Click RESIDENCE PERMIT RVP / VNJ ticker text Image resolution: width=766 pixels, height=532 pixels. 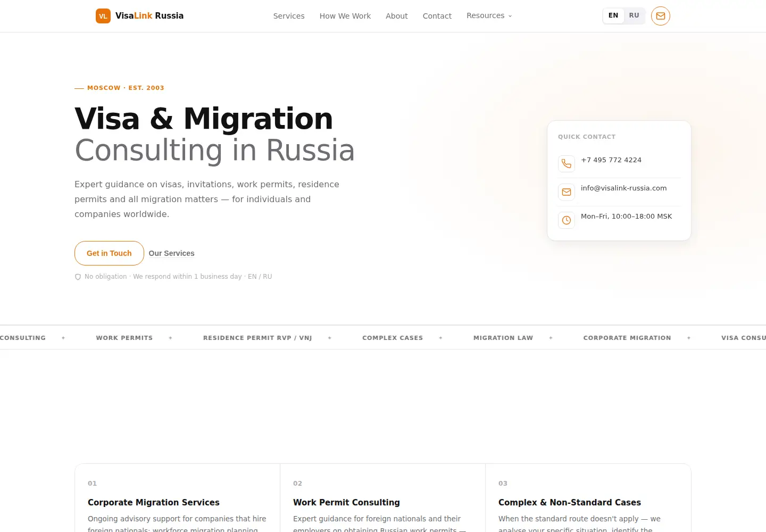click(257, 338)
